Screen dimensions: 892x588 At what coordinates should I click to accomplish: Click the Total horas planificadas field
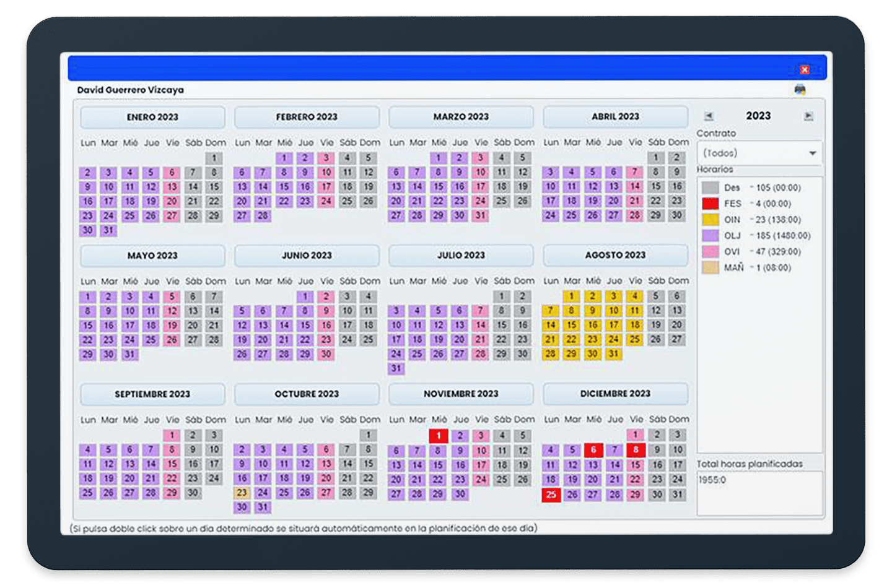pos(759,493)
